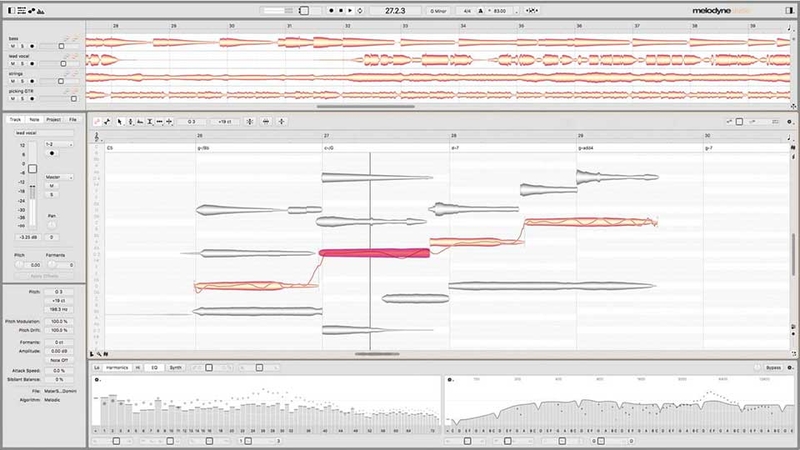Record-arm the picking GTR track
Screen dimensions: 800x450
tap(32, 98)
